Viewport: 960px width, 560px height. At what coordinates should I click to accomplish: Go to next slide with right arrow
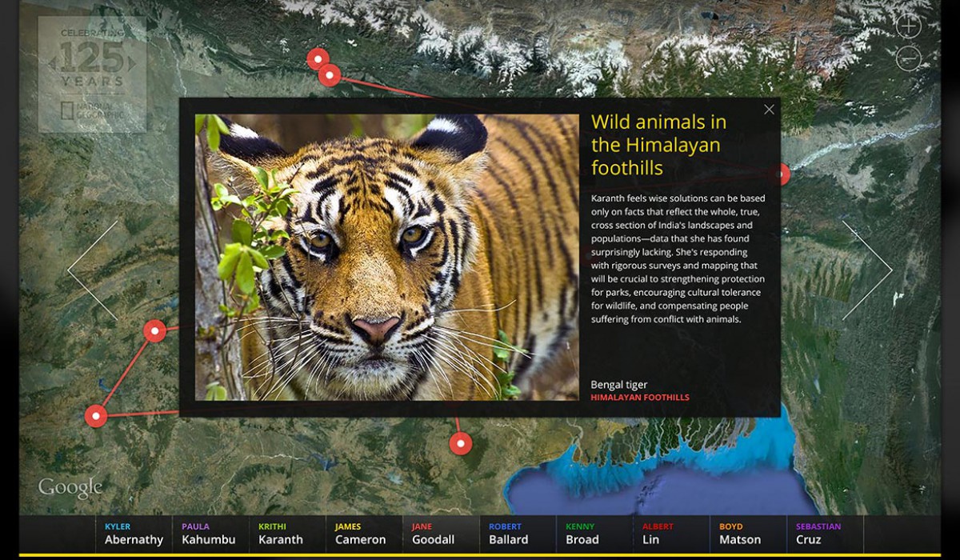tap(869, 271)
